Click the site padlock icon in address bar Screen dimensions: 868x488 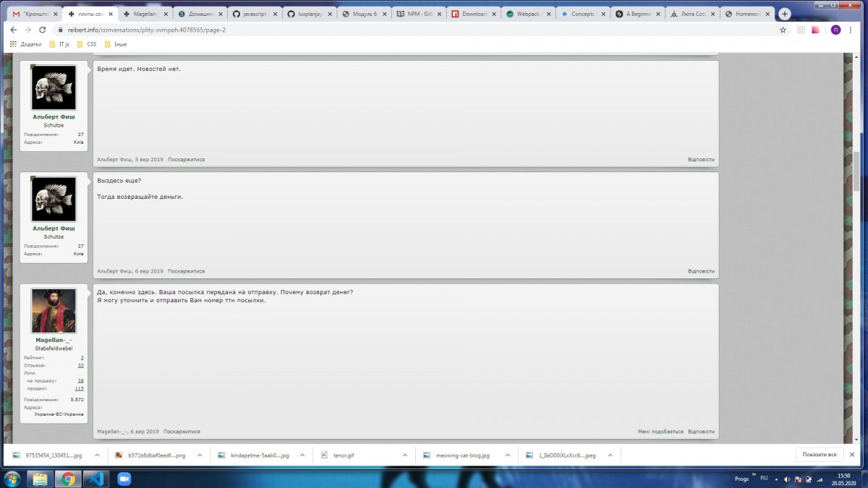(62, 30)
